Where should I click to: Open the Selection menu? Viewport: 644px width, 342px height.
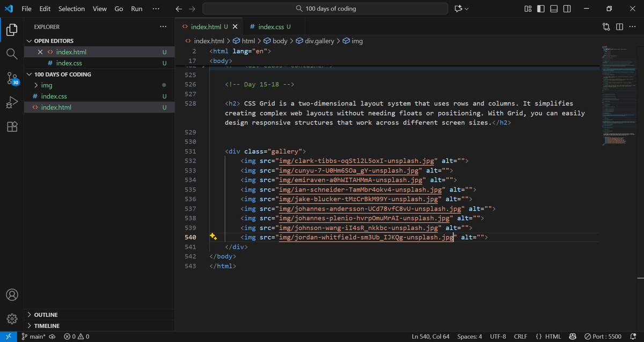(x=71, y=9)
